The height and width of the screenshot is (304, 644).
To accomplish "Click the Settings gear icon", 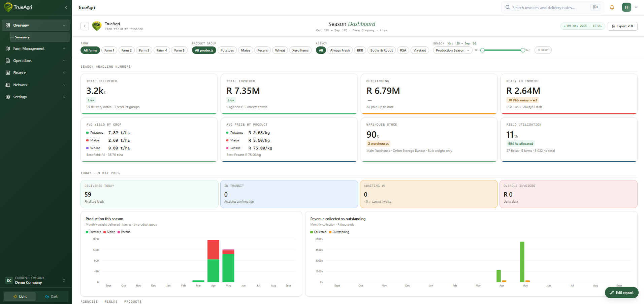I will pyautogui.click(x=8, y=97).
